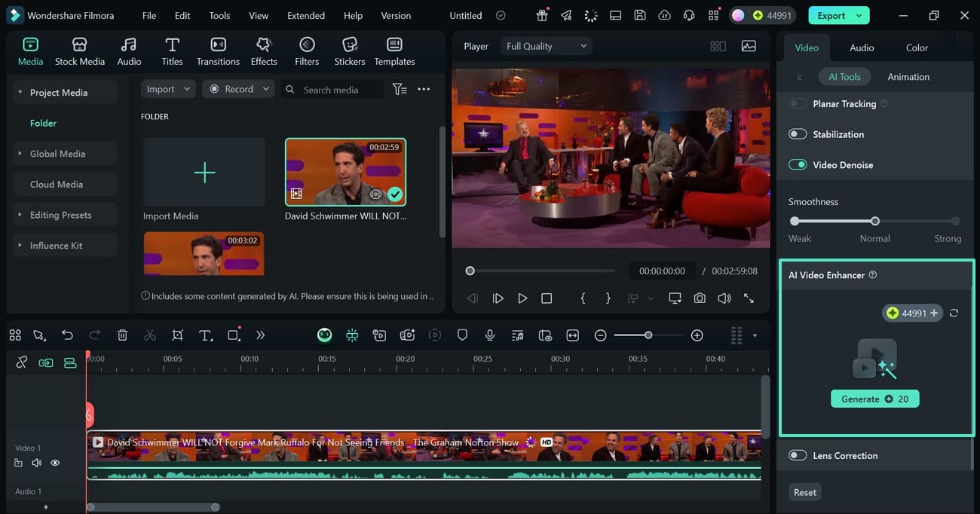
Task: Toggle the timeline link icon
Action: 21,363
